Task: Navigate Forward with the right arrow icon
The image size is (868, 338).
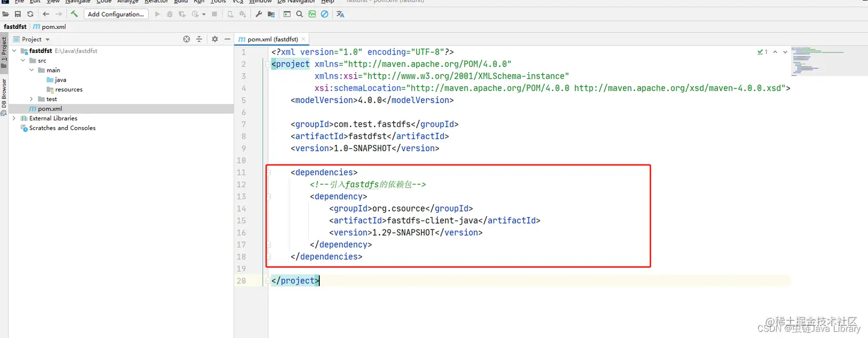Action: point(59,14)
